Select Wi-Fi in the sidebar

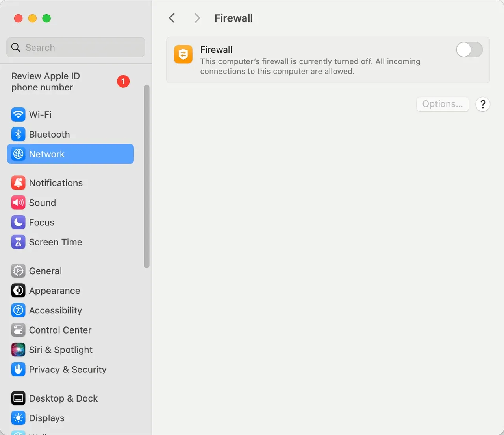[x=70, y=114]
